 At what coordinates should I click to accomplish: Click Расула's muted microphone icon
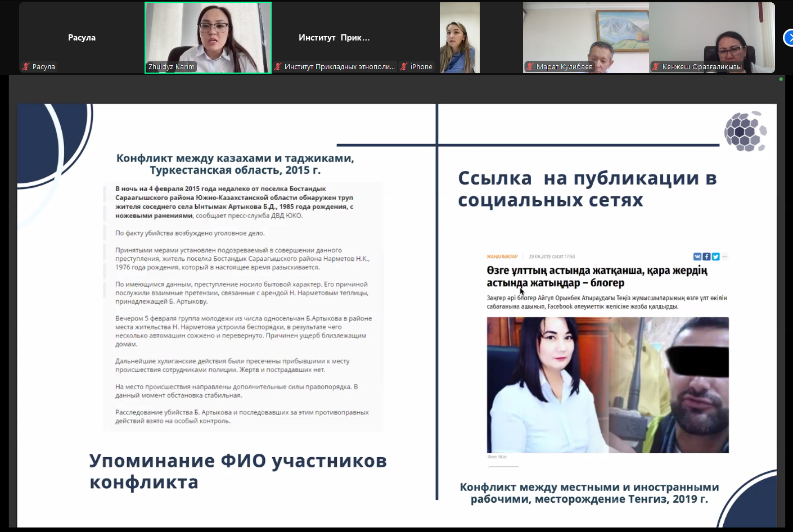[26, 66]
